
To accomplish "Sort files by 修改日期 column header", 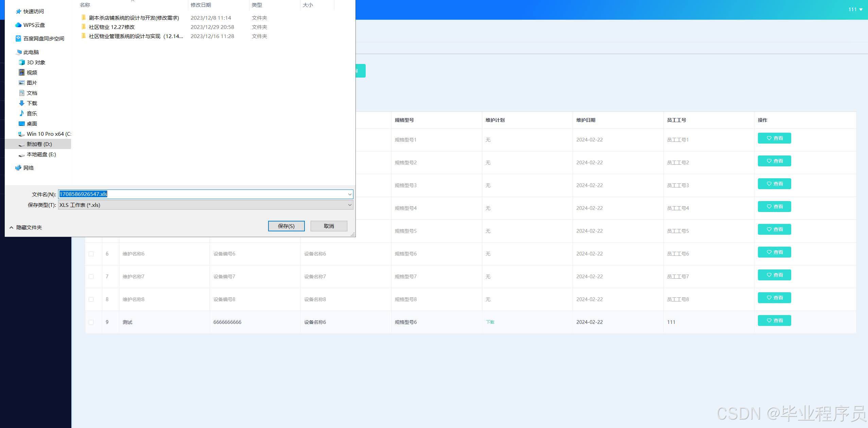I will (201, 5).
